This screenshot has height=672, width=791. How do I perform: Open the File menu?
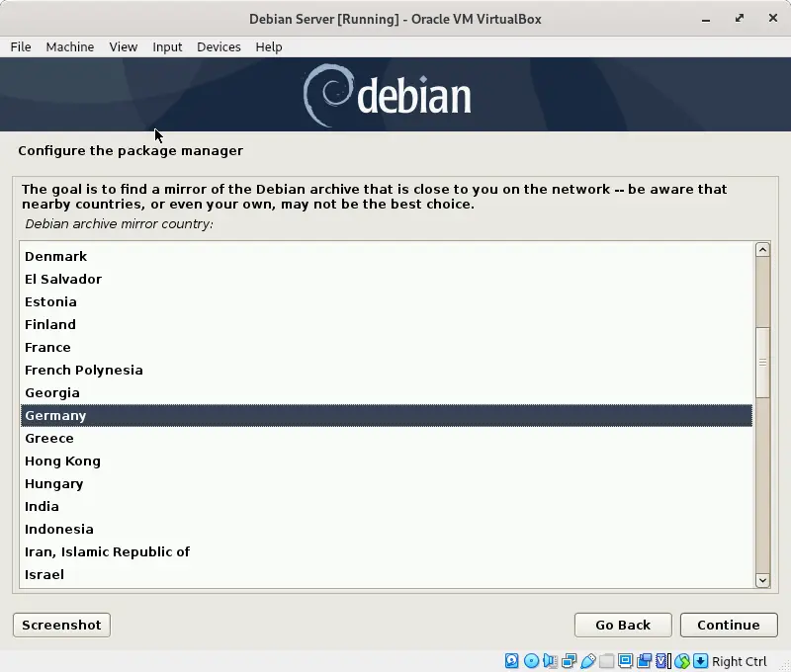coord(21,46)
